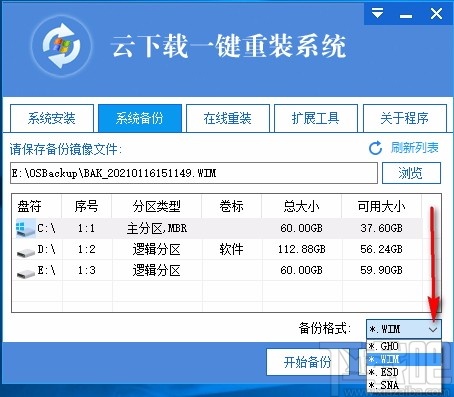Minimize the reinstall tool window

406,16
